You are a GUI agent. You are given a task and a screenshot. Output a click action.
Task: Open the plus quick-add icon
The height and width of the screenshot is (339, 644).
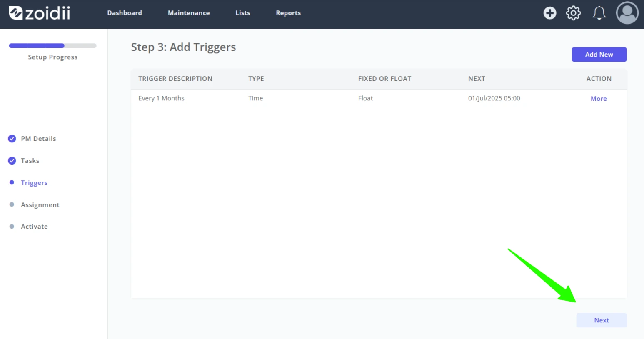coord(550,13)
